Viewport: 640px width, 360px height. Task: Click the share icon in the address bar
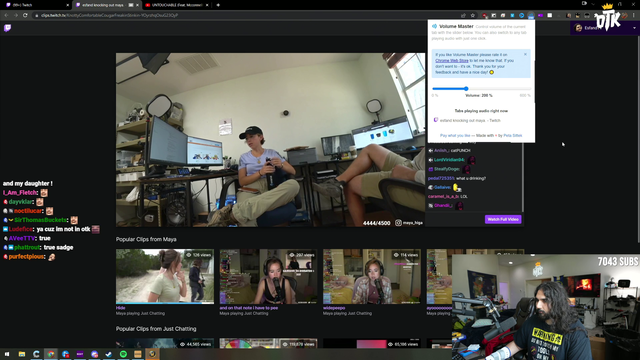coord(463,16)
